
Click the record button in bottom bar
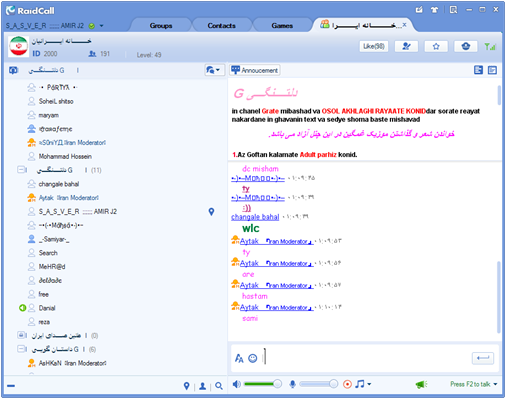click(x=347, y=384)
